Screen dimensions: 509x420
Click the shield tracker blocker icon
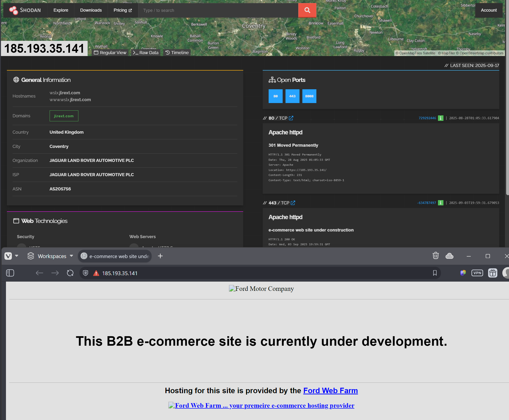tap(86, 273)
